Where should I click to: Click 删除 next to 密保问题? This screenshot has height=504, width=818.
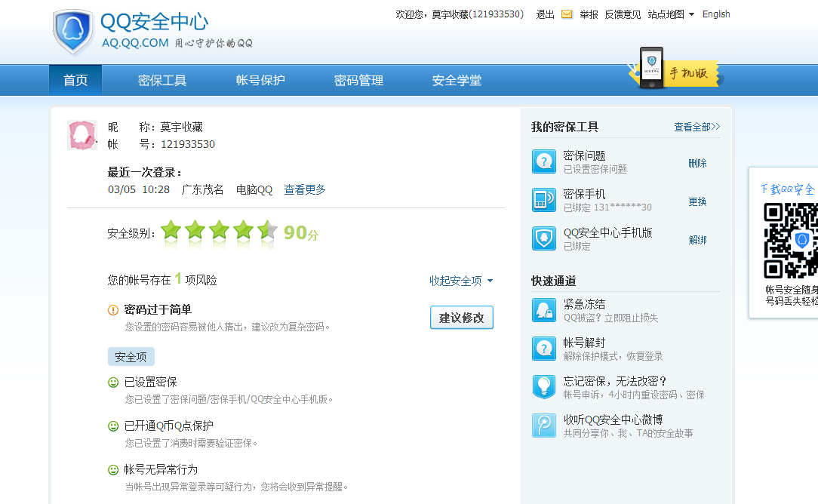point(697,163)
